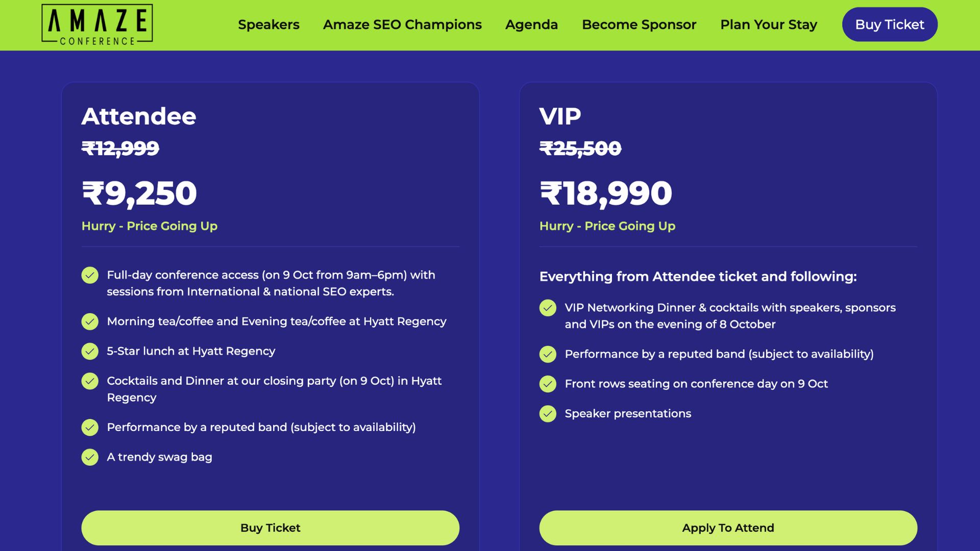Click checkmark icon next to Morning tea/coffee
This screenshot has width=980, height=551.
tap(90, 321)
